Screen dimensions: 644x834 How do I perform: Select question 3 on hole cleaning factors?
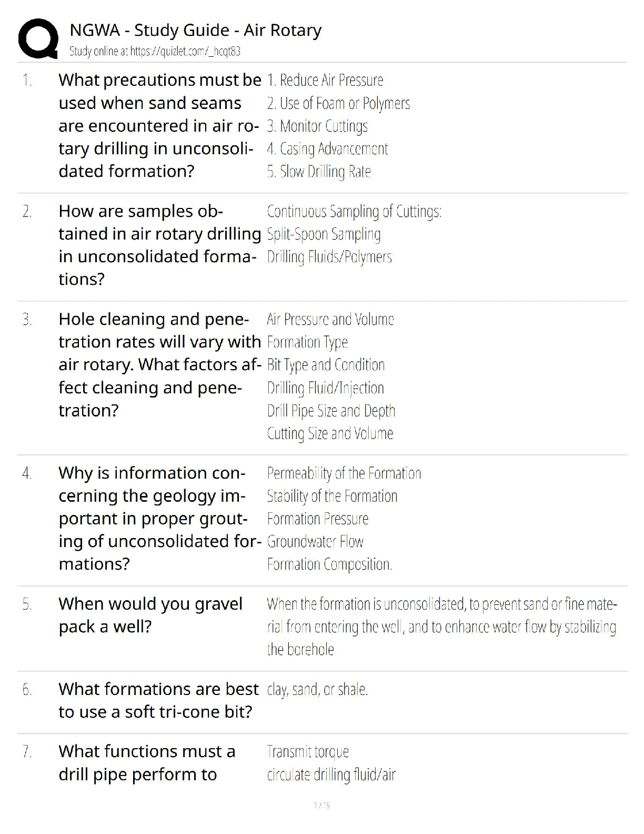(159, 364)
